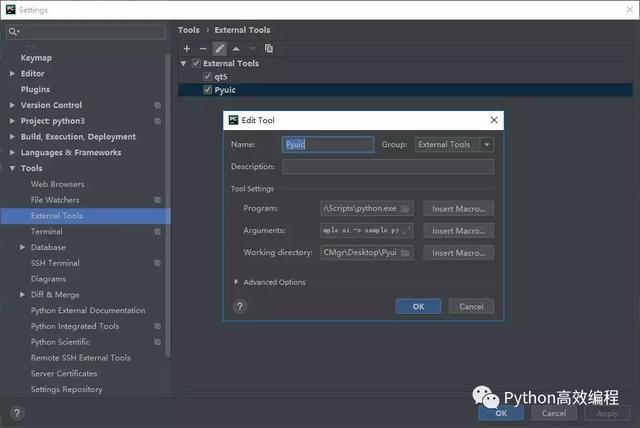Image resolution: width=640 pixels, height=428 pixels.
Task: Expand the Diff & Merge node
Action: (22, 295)
